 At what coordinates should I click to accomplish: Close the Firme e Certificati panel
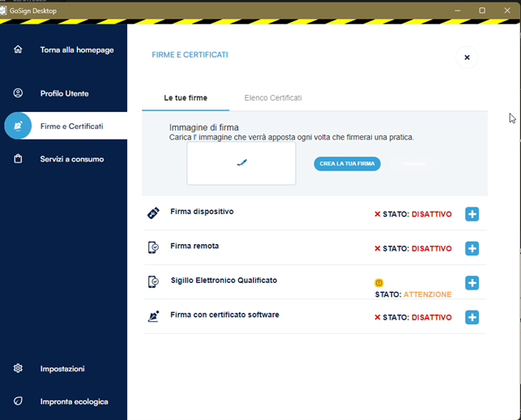[x=467, y=57]
